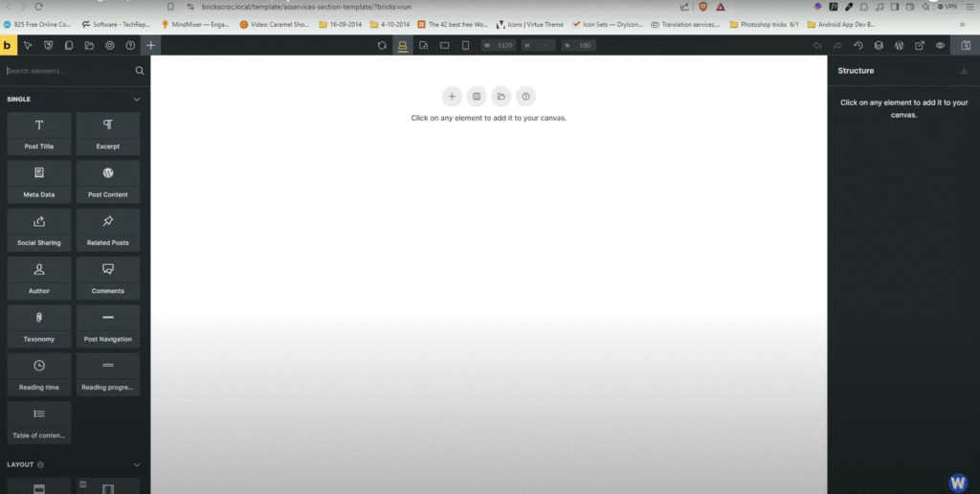Click the Search elements input field
This screenshot has height=494, width=980.
67,71
